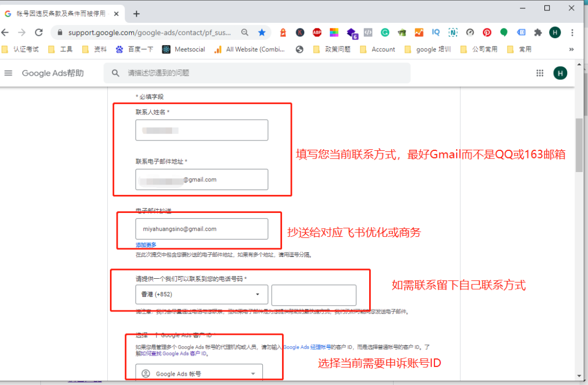
Task: Click the 请描述您遇到的问题 search box
Action: click(257, 73)
